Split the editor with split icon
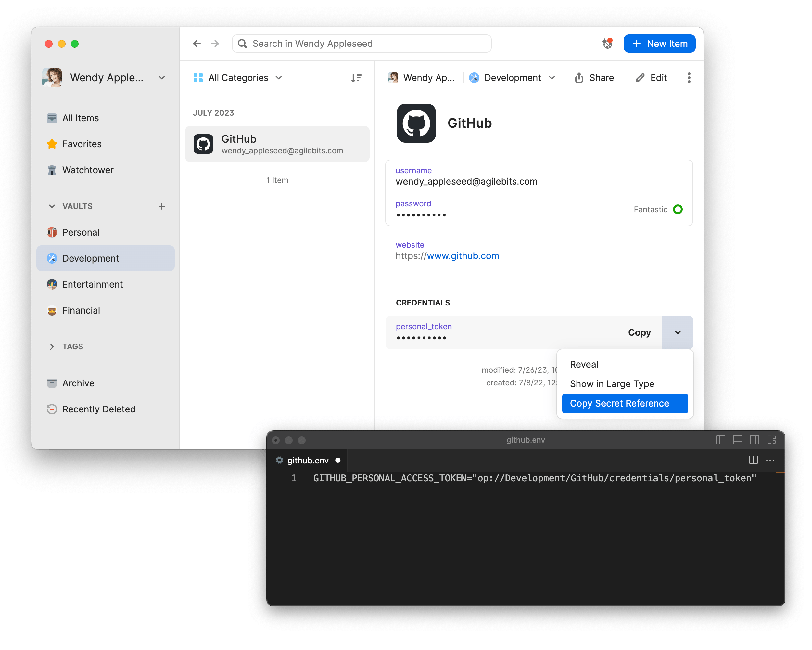This screenshot has width=812, height=650. pos(753,460)
